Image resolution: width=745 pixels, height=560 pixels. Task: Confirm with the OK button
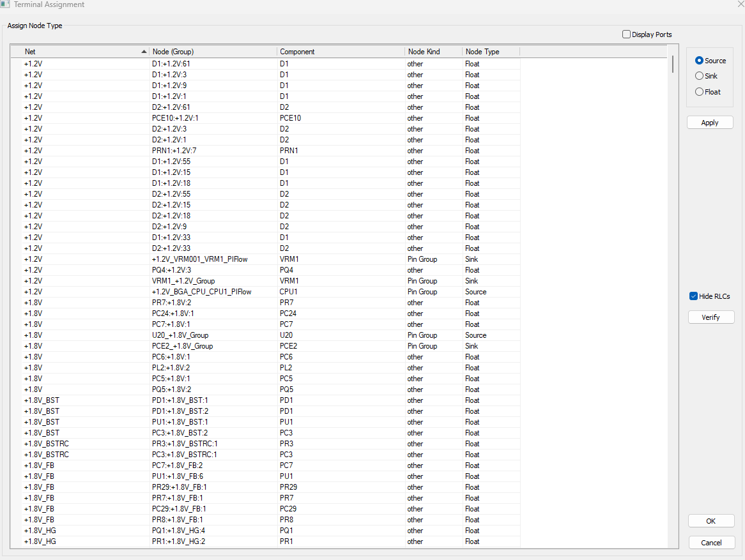pos(710,521)
